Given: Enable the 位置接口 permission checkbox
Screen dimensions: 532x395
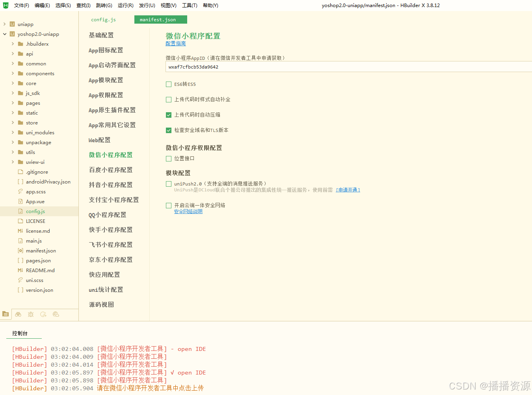Looking at the screenshot, I should (x=169, y=159).
